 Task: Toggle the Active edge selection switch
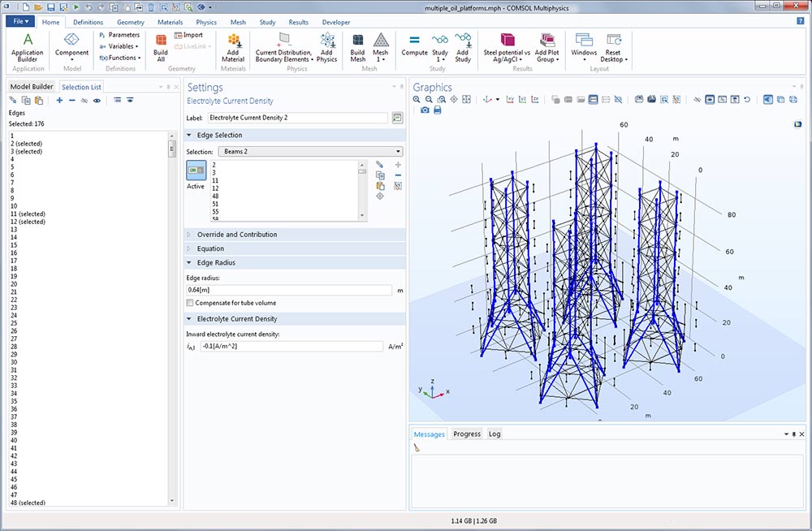pyautogui.click(x=196, y=171)
